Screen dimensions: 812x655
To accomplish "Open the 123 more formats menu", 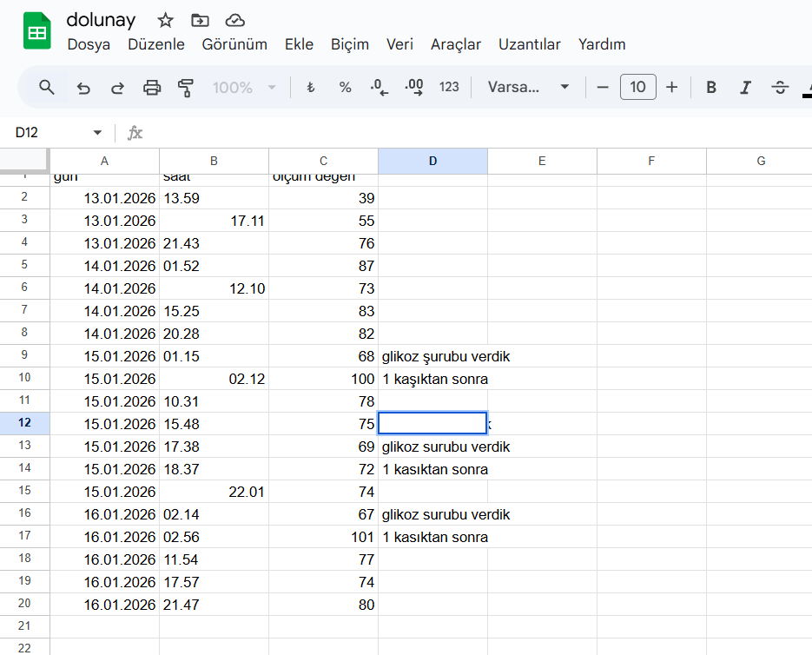I will point(449,87).
